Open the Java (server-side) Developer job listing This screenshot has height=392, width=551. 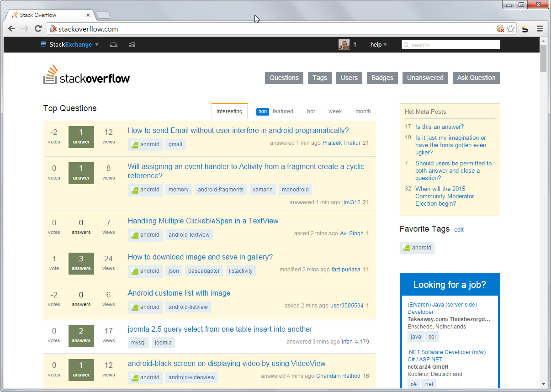pos(442,308)
